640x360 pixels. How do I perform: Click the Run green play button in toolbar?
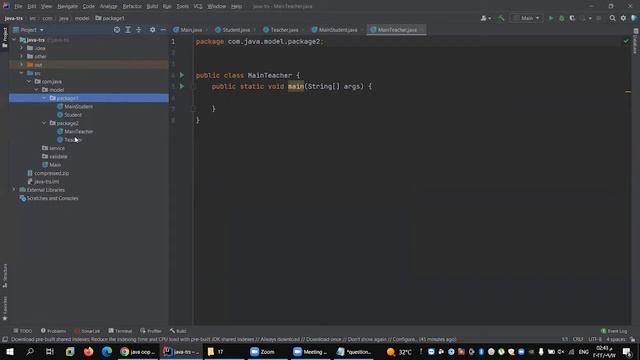(551, 18)
